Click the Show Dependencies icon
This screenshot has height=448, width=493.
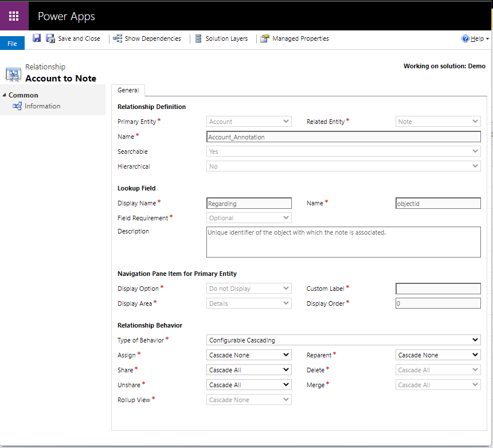[118, 38]
